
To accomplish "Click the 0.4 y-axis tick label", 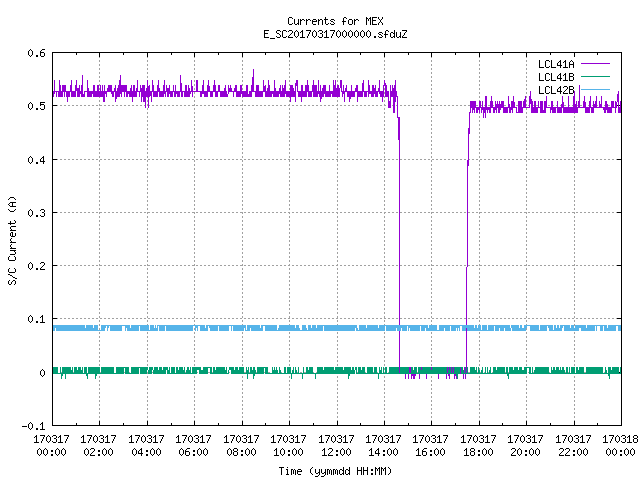I will (36, 160).
